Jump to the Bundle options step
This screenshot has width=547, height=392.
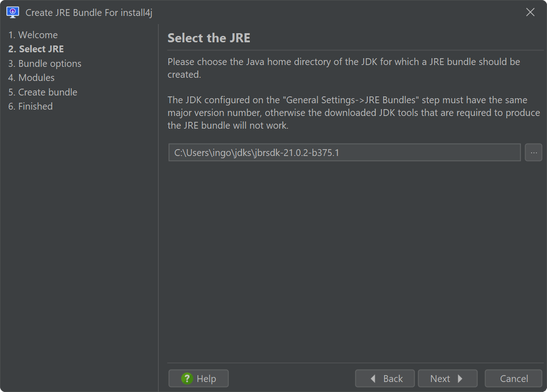45,64
